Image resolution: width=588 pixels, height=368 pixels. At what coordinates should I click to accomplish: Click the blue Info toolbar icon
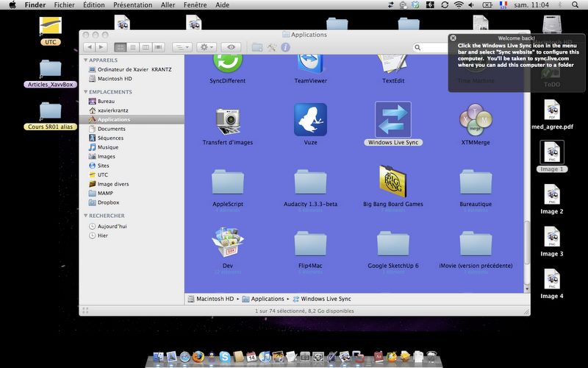point(285,47)
